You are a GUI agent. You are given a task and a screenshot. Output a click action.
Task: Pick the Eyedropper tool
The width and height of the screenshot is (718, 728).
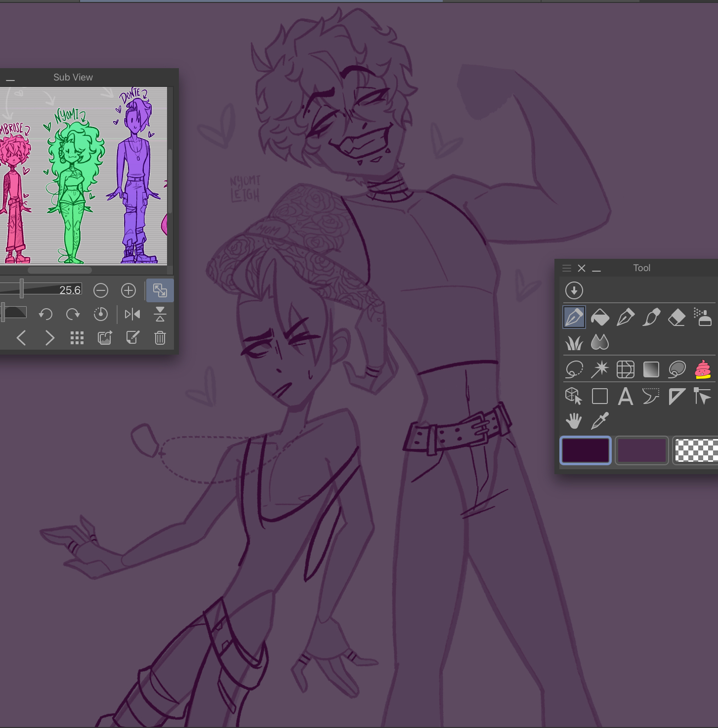pyautogui.click(x=600, y=421)
